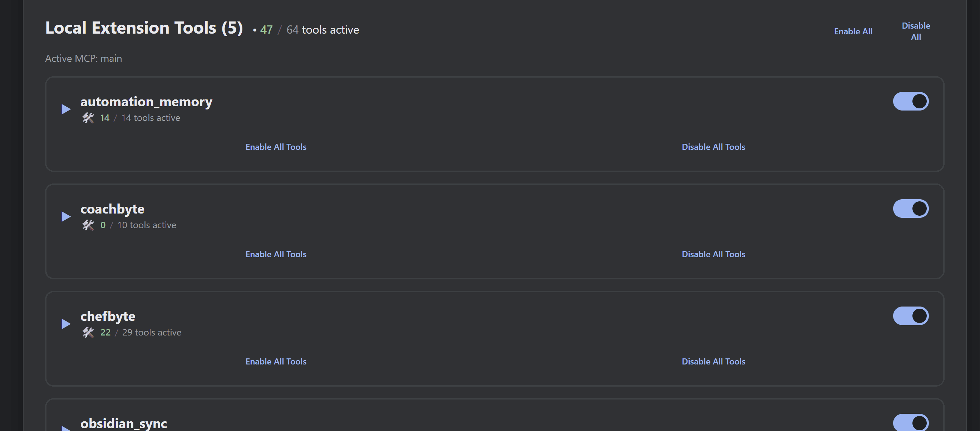Click the tools icon under automation_memory
This screenshot has height=431, width=980.
(88, 118)
